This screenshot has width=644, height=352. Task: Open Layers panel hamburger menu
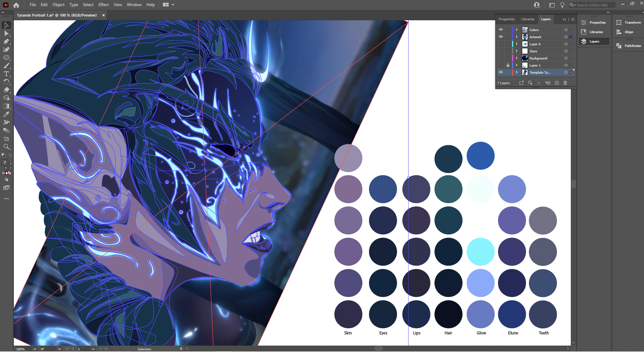click(x=573, y=19)
